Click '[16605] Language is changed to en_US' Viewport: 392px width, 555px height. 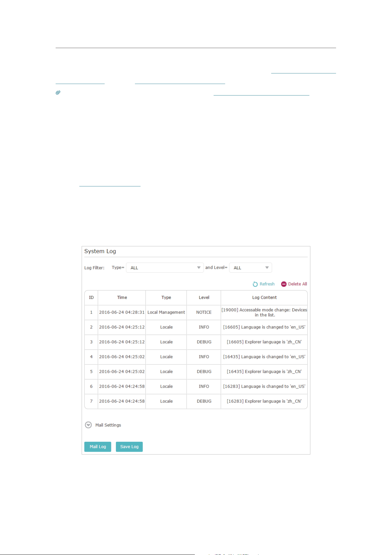pyautogui.click(x=264, y=327)
